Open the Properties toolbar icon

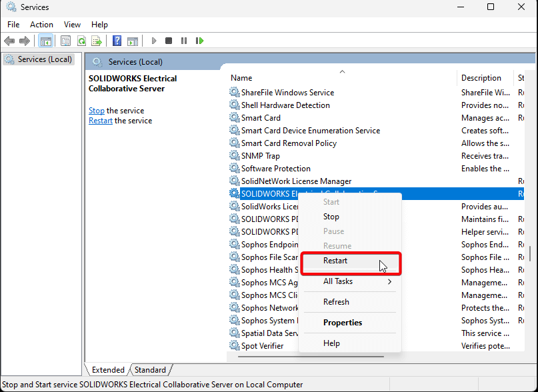[65, 41]
